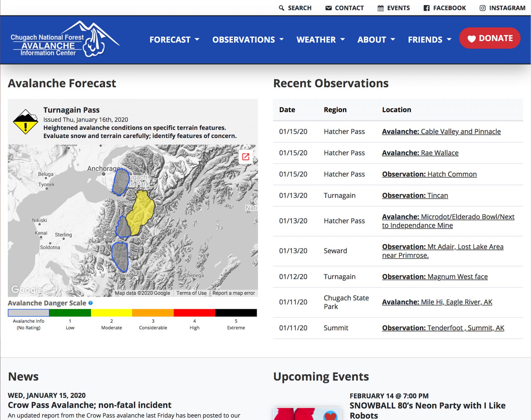Click the yellow Turnagain zone on map

[141, 213]
